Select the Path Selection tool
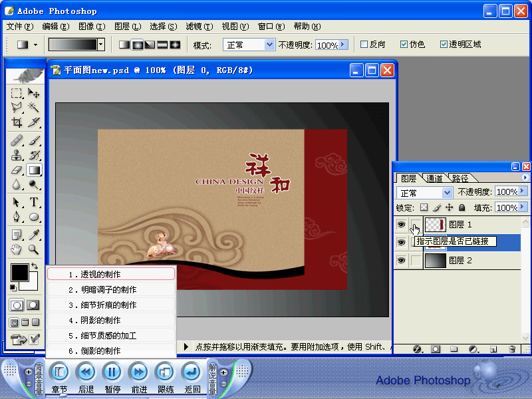Image resolution: width=532 pixels, height=399 pixels. 16,202
